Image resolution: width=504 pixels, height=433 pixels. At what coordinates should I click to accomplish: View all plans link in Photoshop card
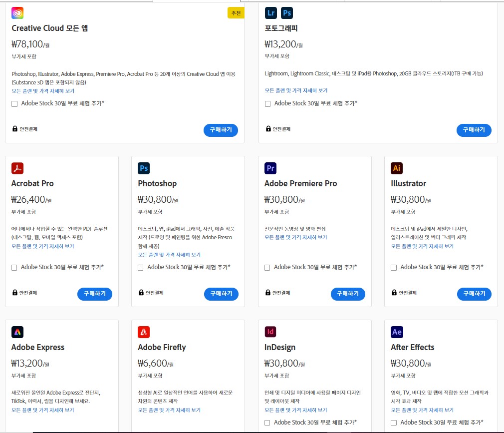coord(169,255)
